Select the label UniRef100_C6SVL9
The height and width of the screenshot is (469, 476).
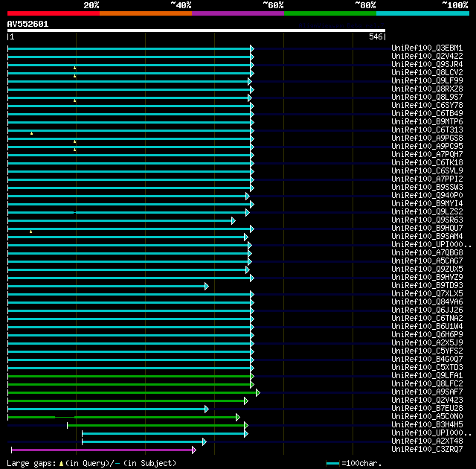(427, 171)
